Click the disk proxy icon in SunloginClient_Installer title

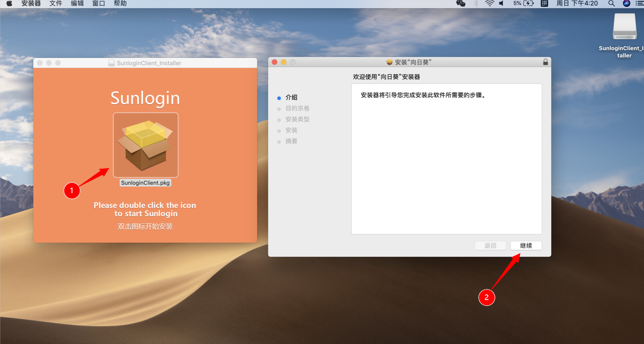112,63
